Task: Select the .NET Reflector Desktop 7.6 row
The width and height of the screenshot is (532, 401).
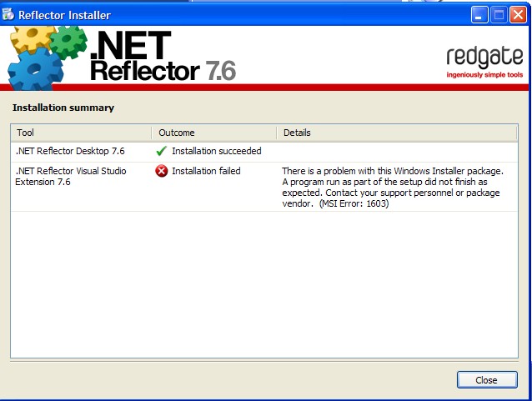Action: (264, 151)
